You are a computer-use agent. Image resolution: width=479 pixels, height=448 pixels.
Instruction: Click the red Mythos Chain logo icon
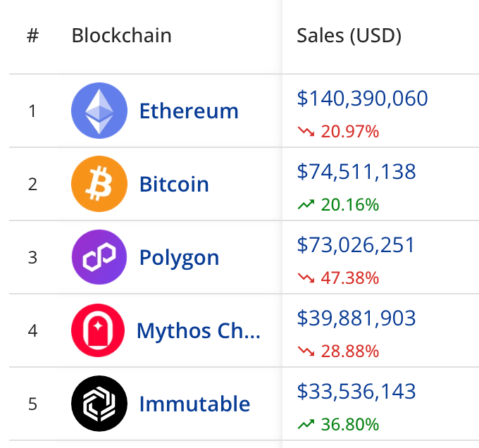click(x=98, y=330)
